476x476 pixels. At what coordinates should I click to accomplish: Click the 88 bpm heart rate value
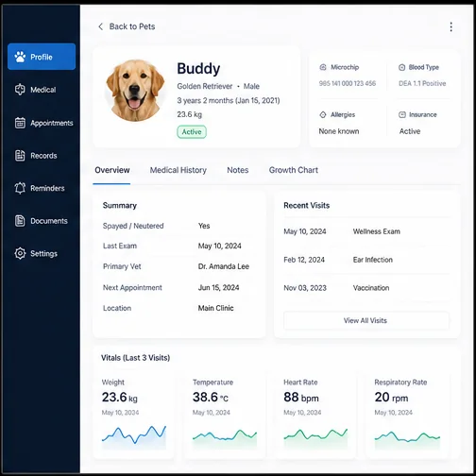[x=301, y=398]
